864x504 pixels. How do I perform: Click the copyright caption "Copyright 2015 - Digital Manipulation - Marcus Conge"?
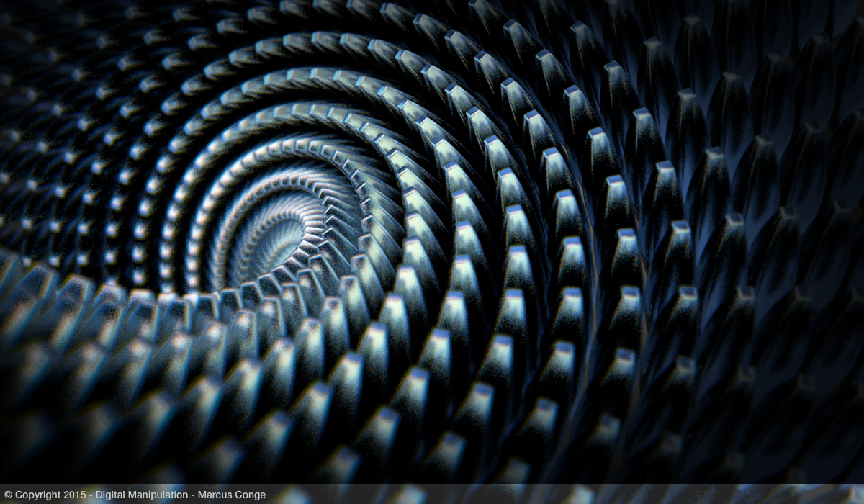pyautogui.click(x=135, y=495)
